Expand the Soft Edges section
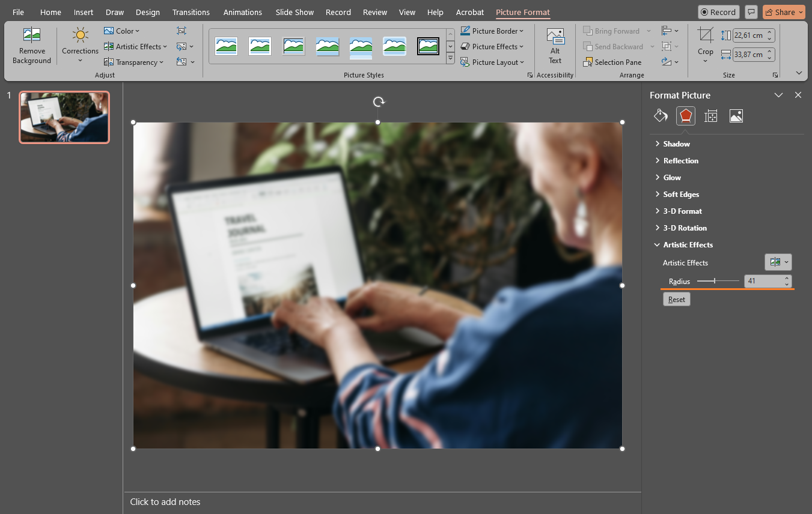The height and width of the screenshot is (514, 812). (677, 194)
